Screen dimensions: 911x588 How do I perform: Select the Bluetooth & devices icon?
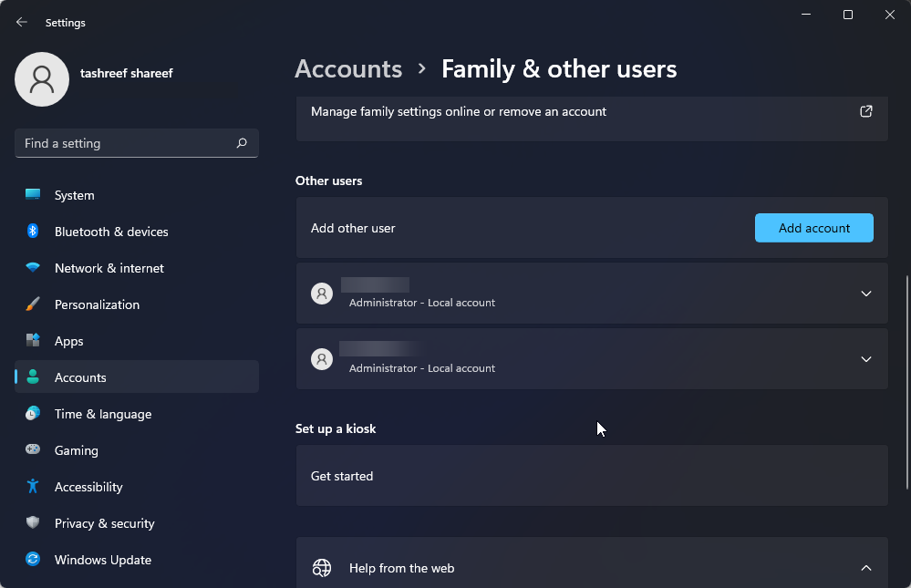tap(33, 232)
